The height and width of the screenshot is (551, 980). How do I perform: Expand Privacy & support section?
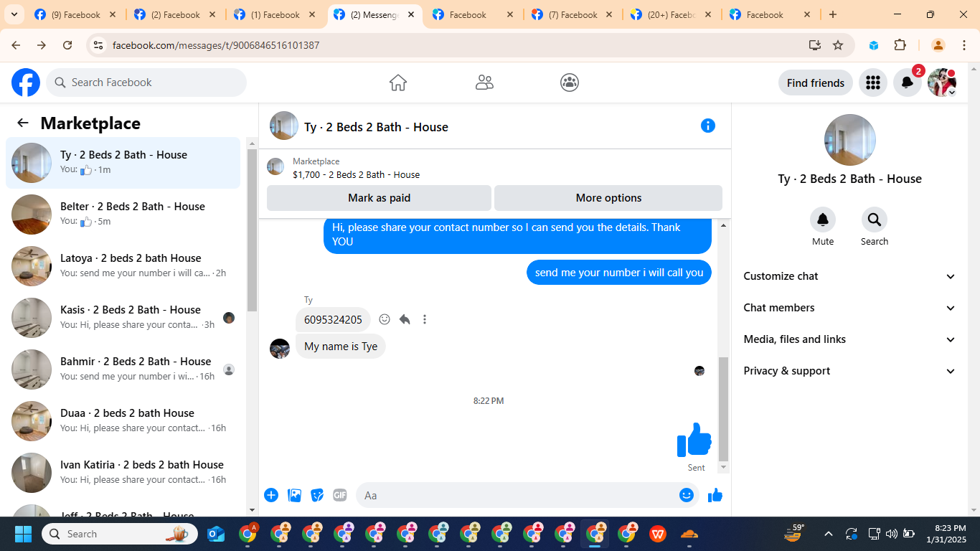click(x=850, y=371)
